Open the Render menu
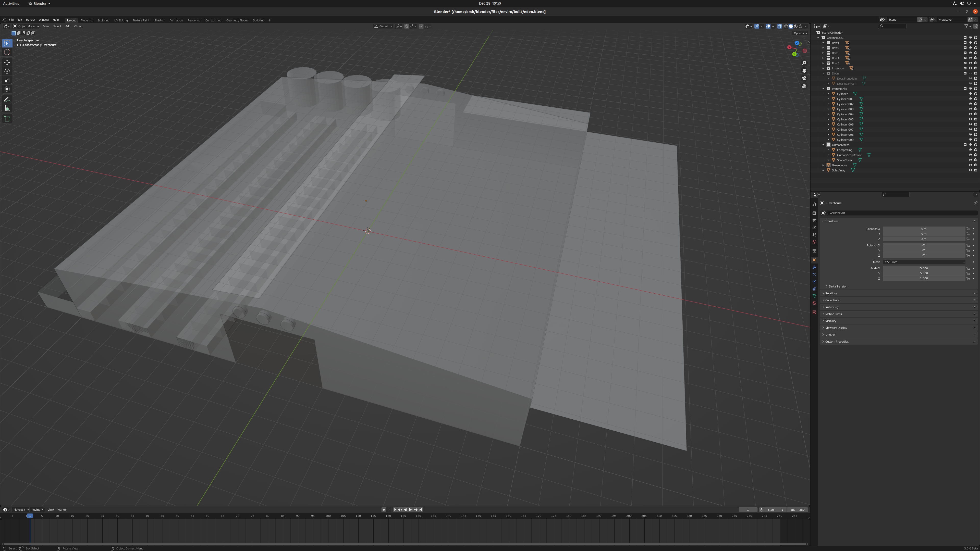Image resolution: width=980 pixels, height=551 pixels. click(30, 20)
